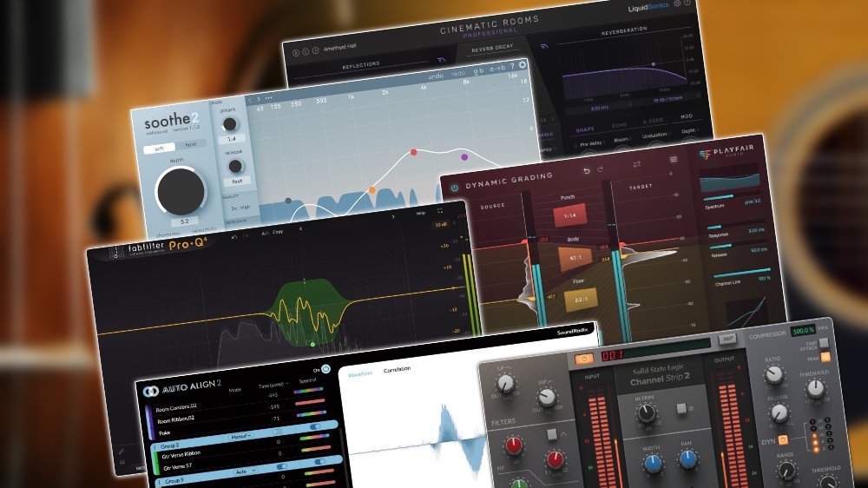Click Dynamic Grading Channel Link slider
The image size is (868, 488).
[742, 273]
